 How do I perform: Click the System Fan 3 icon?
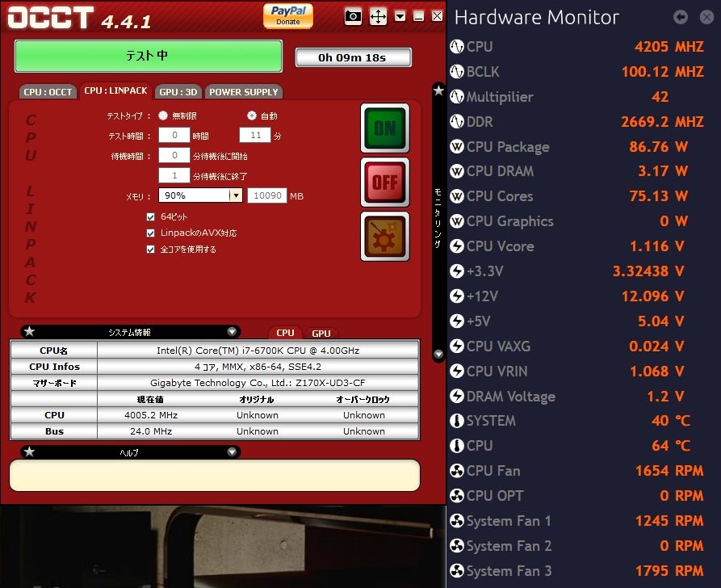tap(457, 570)
